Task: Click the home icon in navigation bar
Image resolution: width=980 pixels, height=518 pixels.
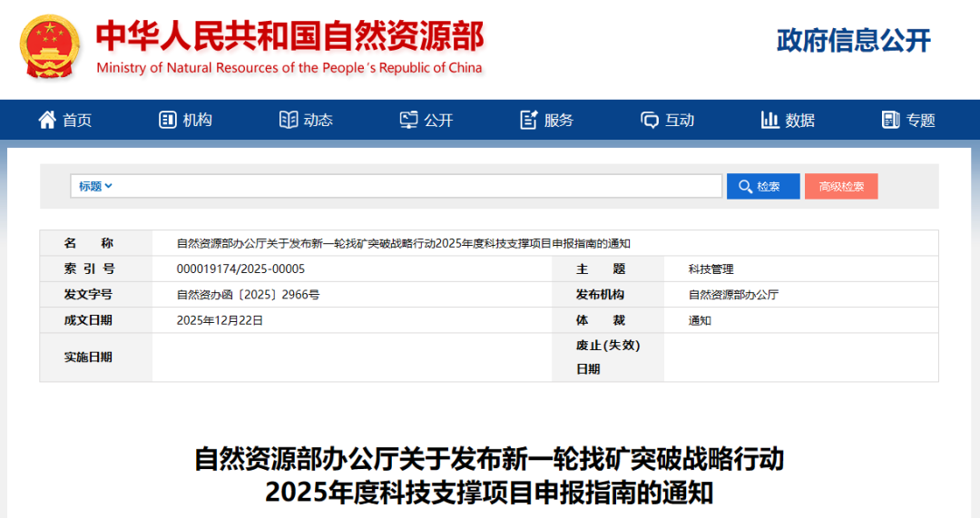Action: click(47, 120)
